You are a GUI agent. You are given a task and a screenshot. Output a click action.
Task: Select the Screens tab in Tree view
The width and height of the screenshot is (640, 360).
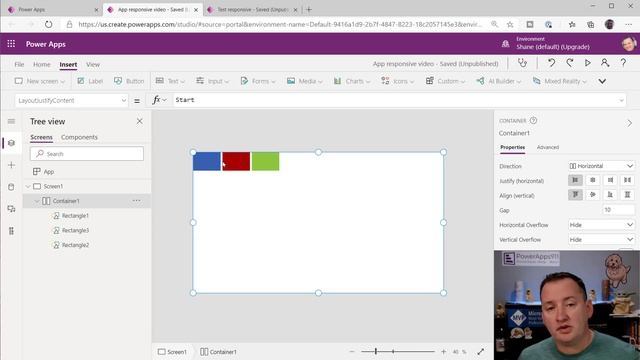(41, 137)
